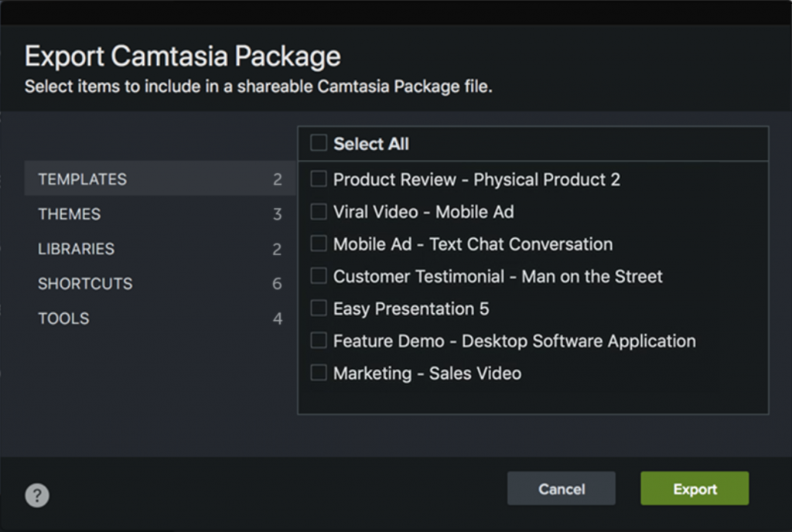Viewport: 792px width, 532px height.
Task: Check Viral Video - Mobile Ad
Action: tap(319, 212)
